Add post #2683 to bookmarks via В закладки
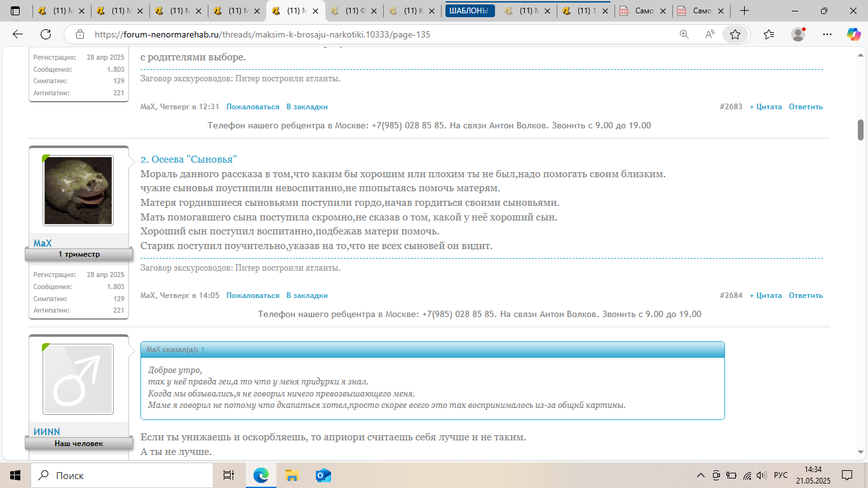The width and height of the screenshot is (868, 488). click(x=306, y=107)
